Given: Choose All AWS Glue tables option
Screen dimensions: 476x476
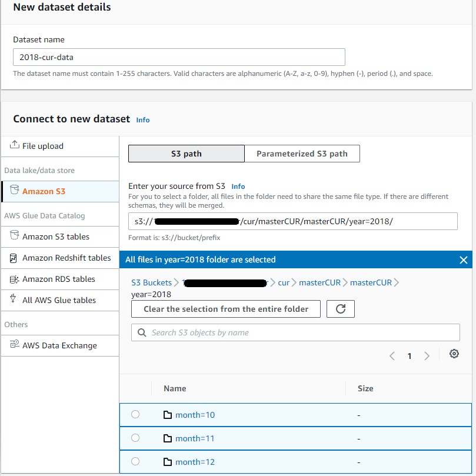Looking at the screenshot, I should pos(60,301).
